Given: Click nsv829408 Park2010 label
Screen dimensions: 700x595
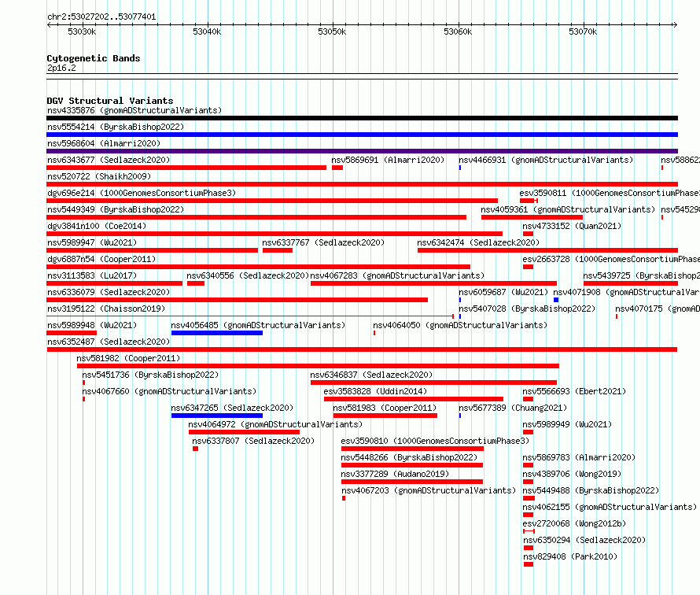Looking at the screenshot, I should (x=570, y=556).
